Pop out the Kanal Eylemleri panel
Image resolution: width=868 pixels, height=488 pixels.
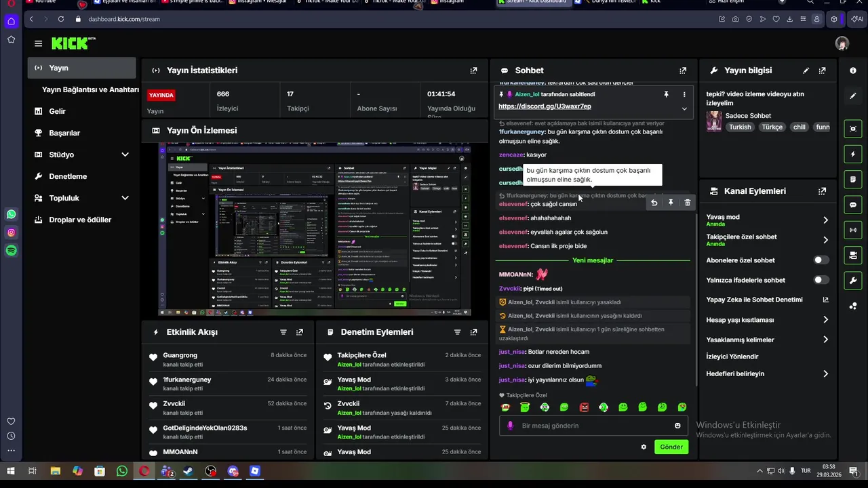[823, 191]
